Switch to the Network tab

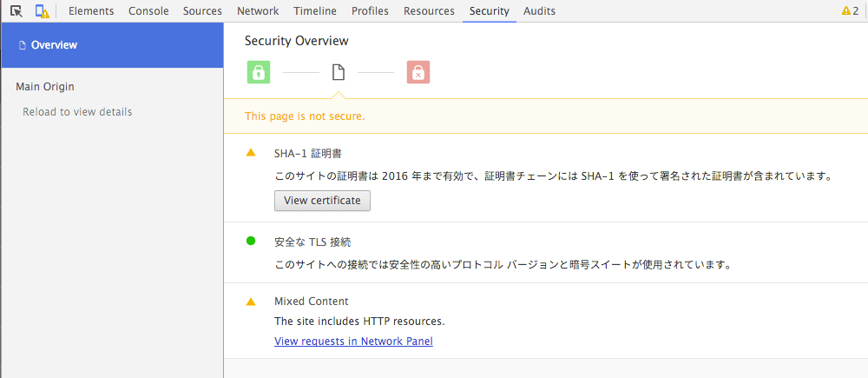click(x=258, y=11)
